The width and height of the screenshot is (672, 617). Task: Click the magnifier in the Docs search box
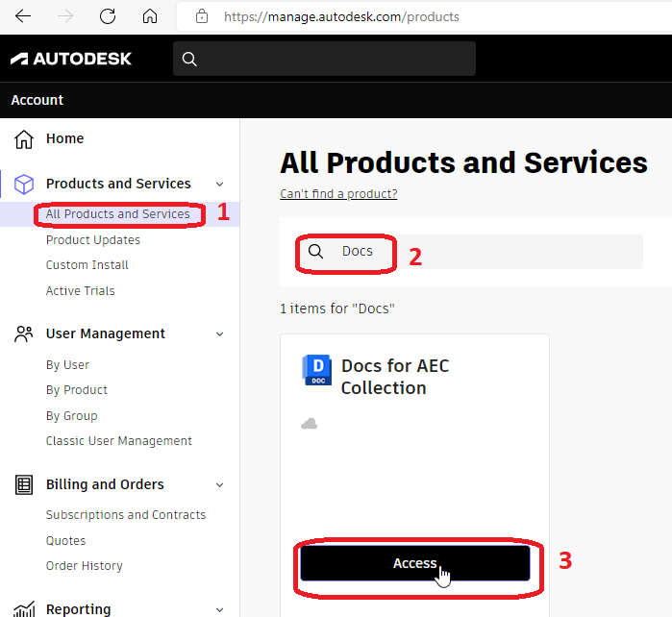tap(316, 252)
